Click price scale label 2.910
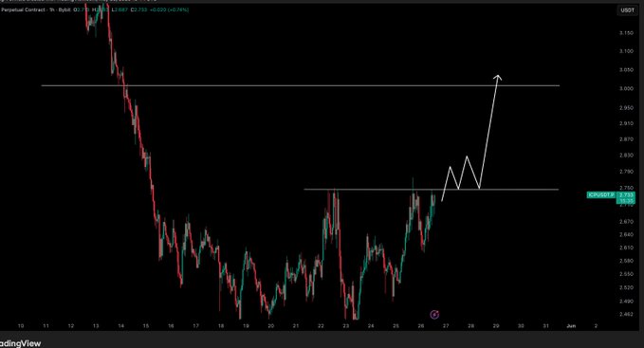 coord(626,123)
